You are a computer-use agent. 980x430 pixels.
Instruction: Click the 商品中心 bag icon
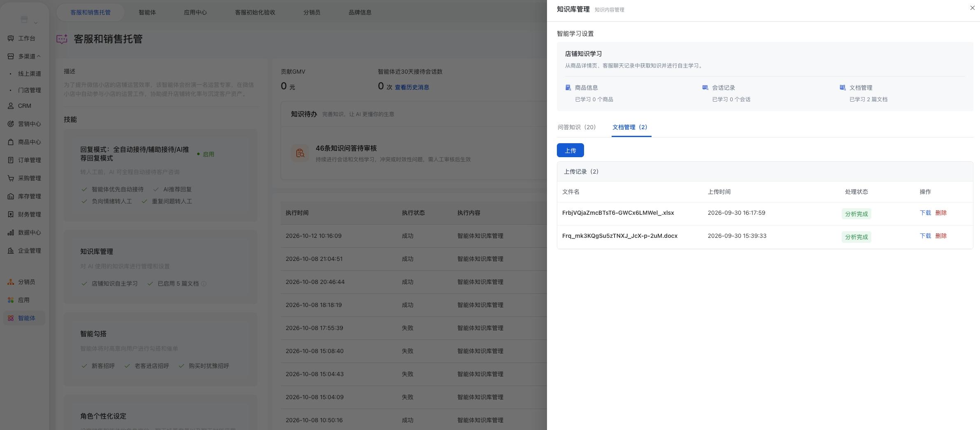click(11, 142)
